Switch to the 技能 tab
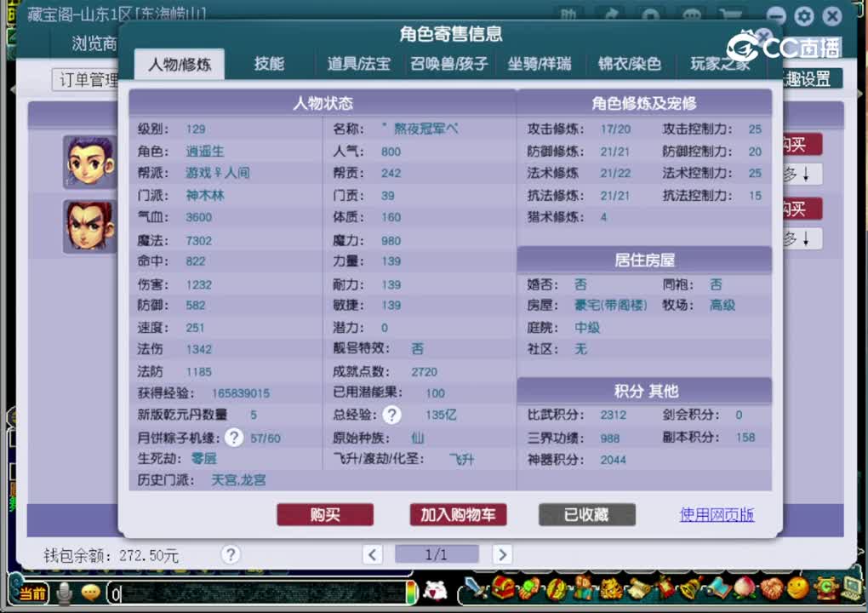Screen dimensions: 868x613 click(269, 63)
